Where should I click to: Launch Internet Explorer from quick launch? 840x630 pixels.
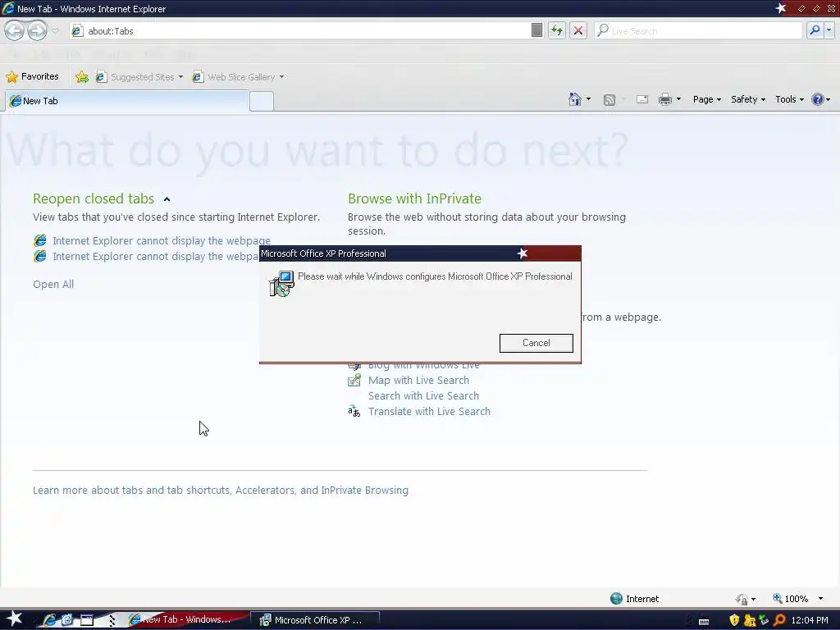tap(49, 620)
